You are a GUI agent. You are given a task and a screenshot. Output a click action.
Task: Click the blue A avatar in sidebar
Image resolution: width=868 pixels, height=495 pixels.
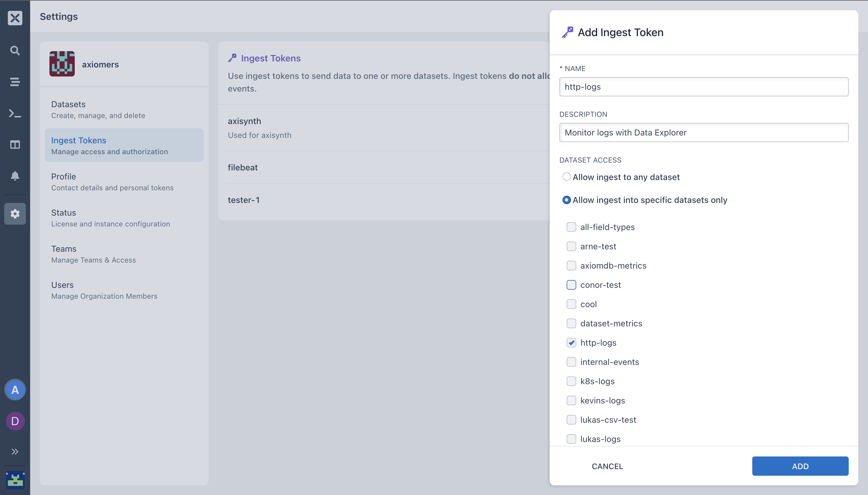pos(15,390)
